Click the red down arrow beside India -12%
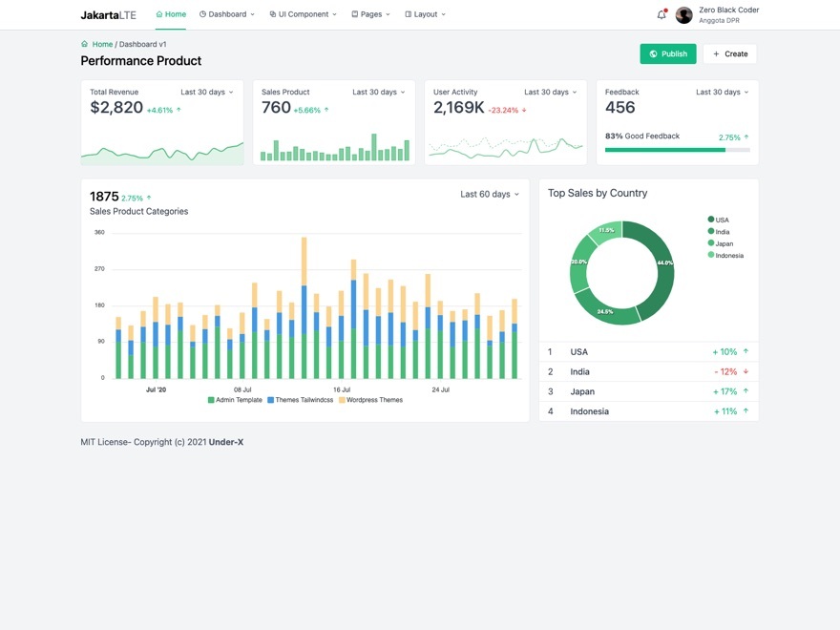Image resolution: width=840 pixels, height=630 pixels. coord(745,371)
